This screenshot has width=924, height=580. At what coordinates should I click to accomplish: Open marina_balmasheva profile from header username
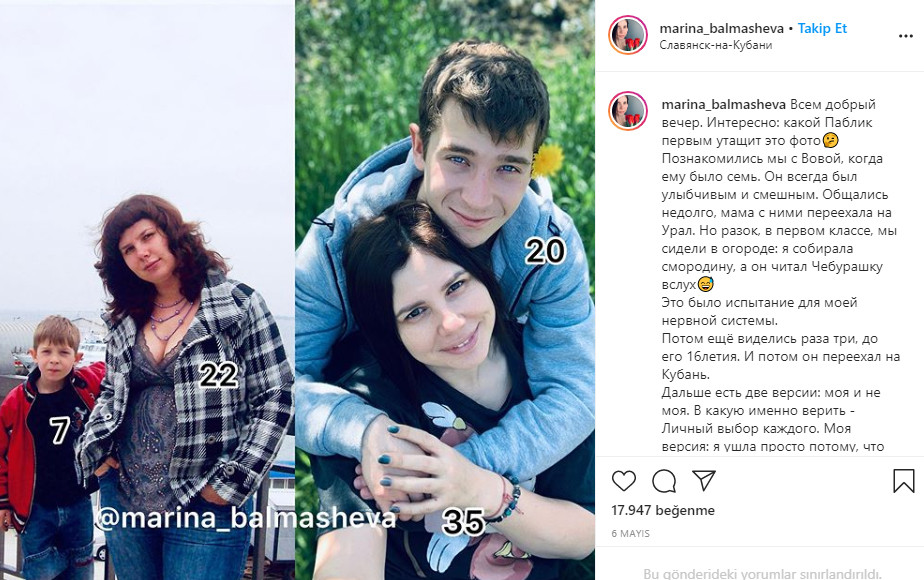click(x=721, y=28)
